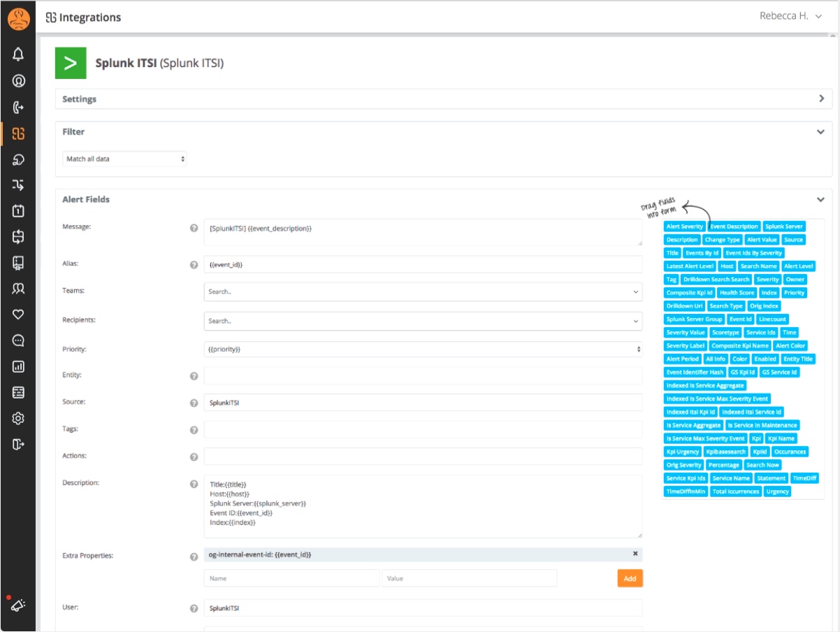Click the Alias input field
This screenshot has width=840, height=632.
click(x=423, y=264)
